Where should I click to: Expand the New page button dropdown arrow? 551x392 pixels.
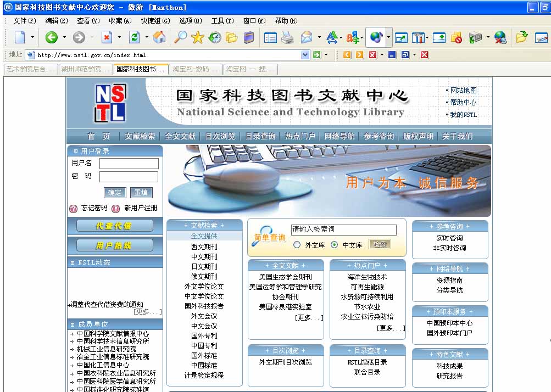tap(32, 37)
